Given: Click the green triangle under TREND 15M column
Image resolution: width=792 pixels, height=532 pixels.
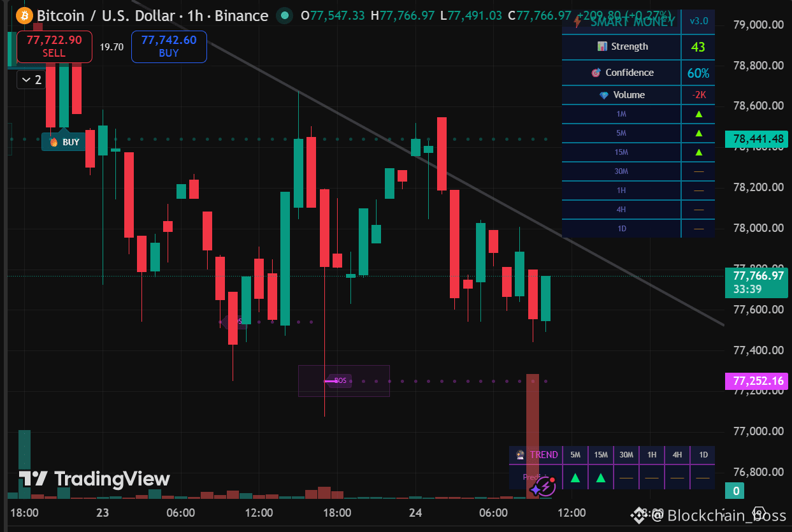Looking at the screenshot, I should point(601,477).
